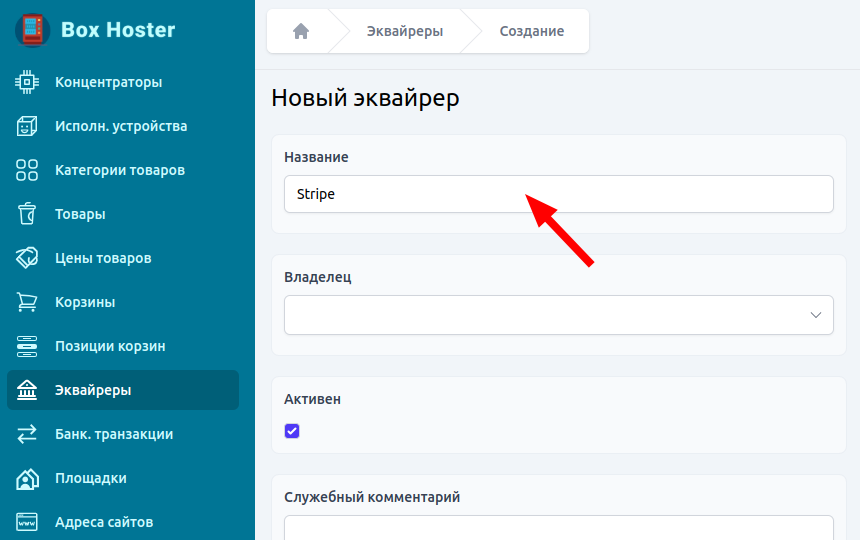Click the Цены товаров tag icon
This screenshot has width=860, height=540.
27,258
